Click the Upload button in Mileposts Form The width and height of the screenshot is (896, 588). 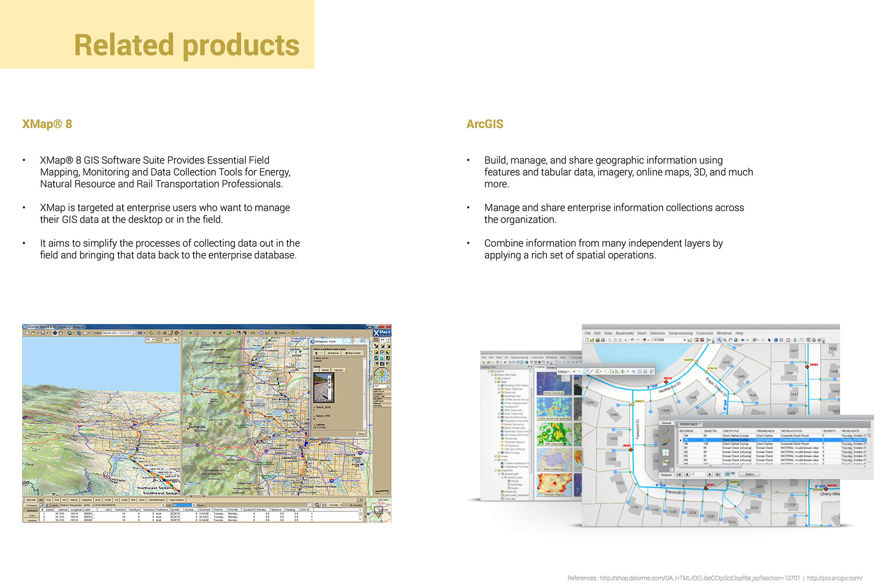click(x=339, y=370)
